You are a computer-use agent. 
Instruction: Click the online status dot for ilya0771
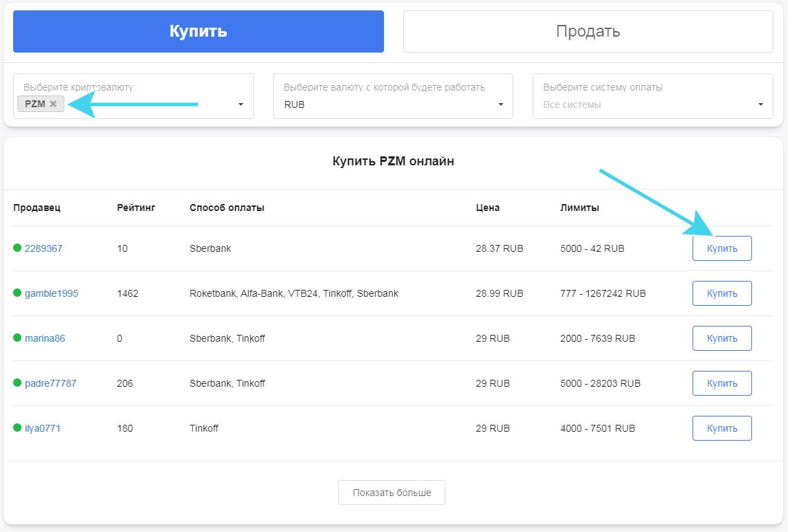[x=17, y=428]
